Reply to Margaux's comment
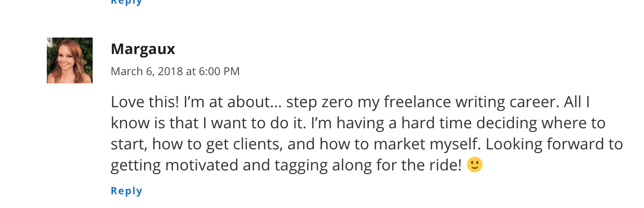 (x=127, y=191)
